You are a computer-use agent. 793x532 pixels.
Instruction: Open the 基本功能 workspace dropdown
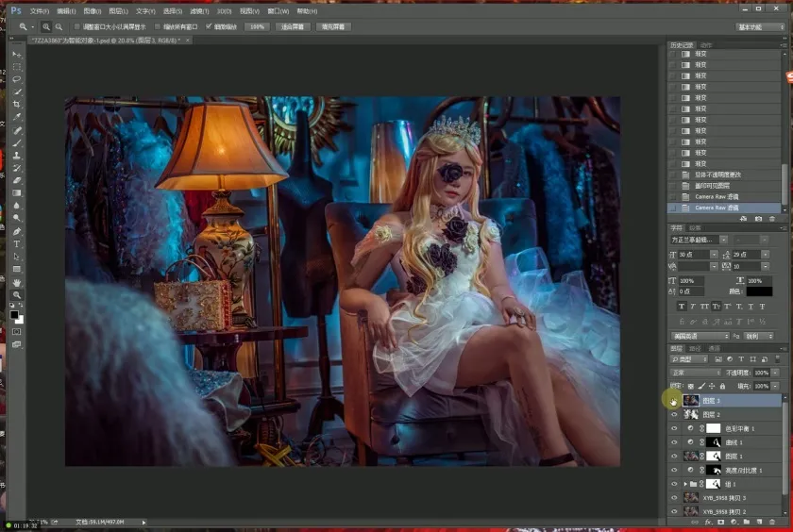tap(761, 27)
